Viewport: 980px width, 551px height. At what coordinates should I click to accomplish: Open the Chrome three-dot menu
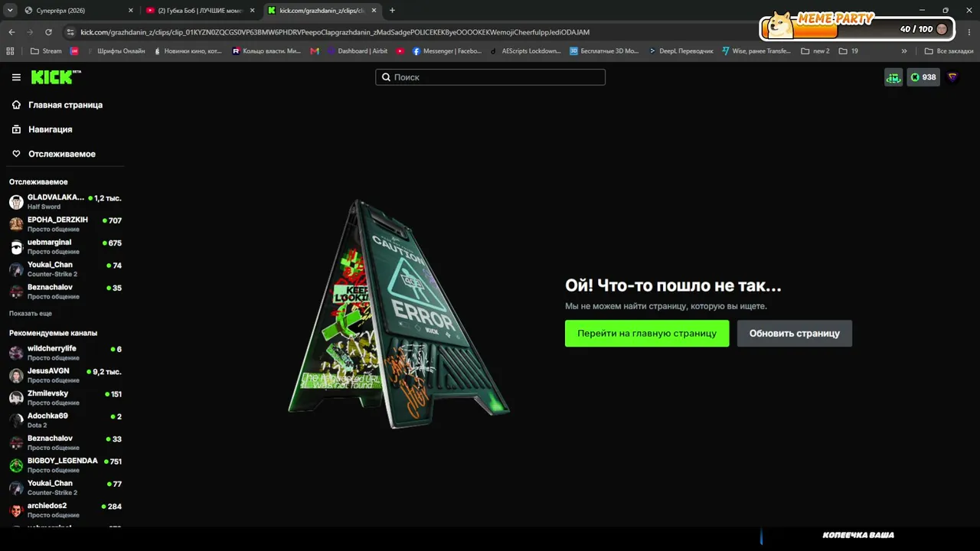pos(969,32)
